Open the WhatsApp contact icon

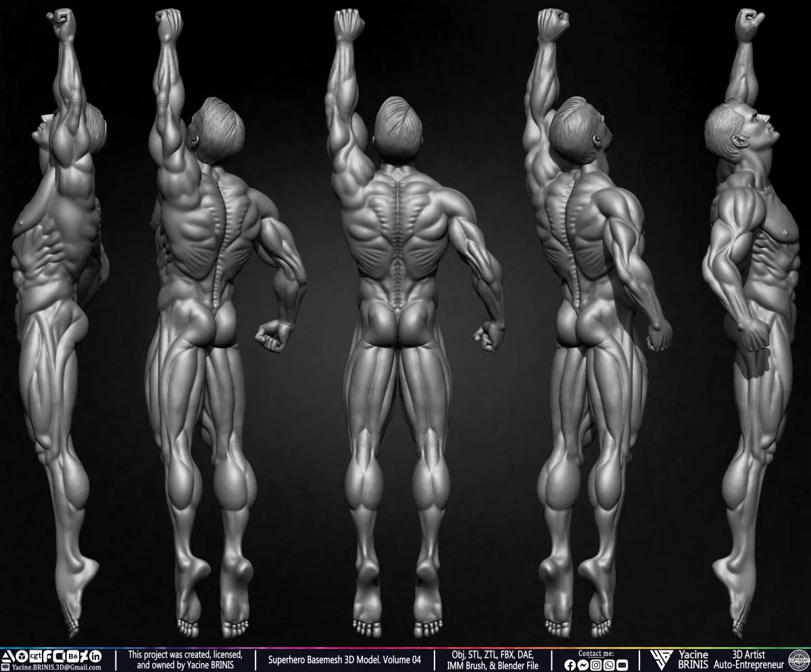[609, 665]
